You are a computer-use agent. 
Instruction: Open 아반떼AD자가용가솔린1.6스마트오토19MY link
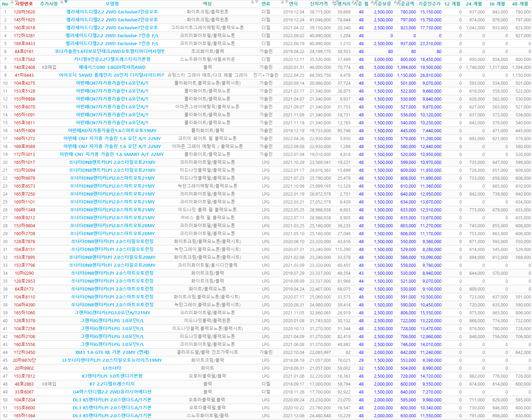(112, 130)
